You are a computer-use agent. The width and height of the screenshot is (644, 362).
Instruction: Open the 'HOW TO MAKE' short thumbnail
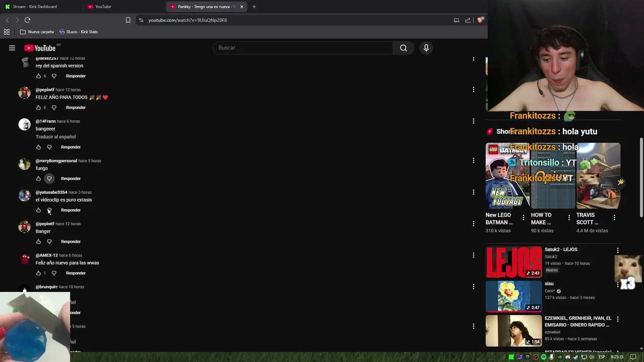coord(552,176)
